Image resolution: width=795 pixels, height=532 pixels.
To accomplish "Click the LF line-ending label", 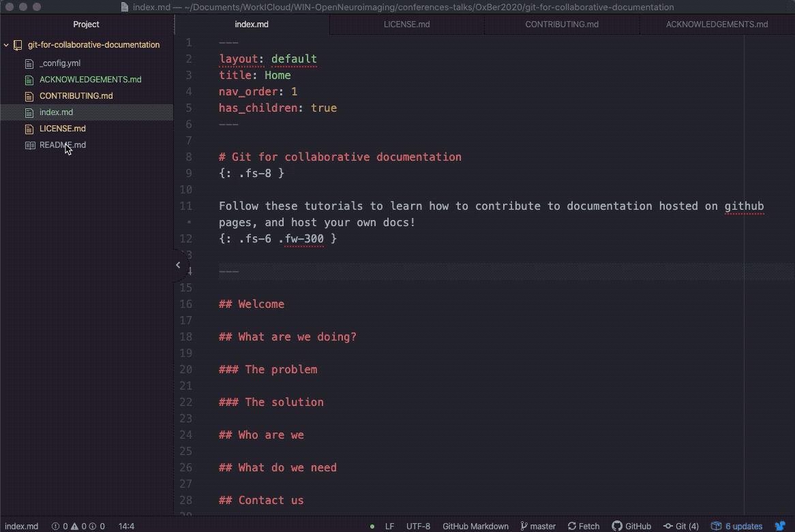I will coord(389,526).
